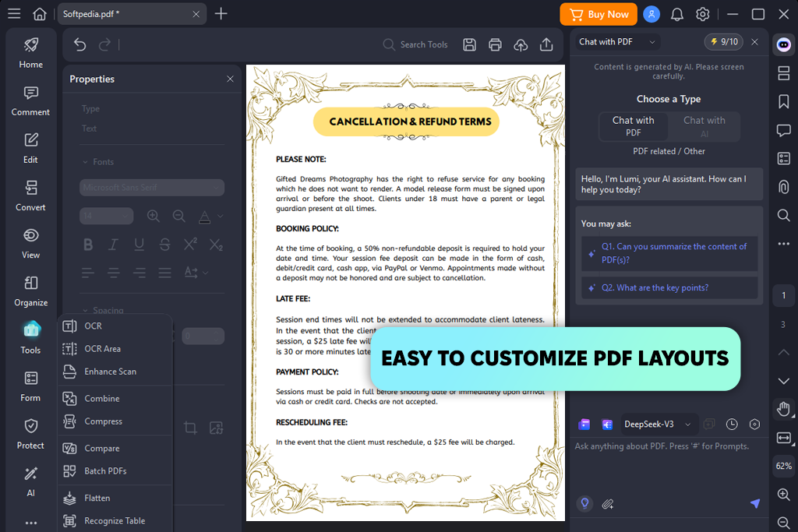Viewport: 798px width, 532px height.
Task: Open the AI tools in sidebar
Action: [30, 481]
